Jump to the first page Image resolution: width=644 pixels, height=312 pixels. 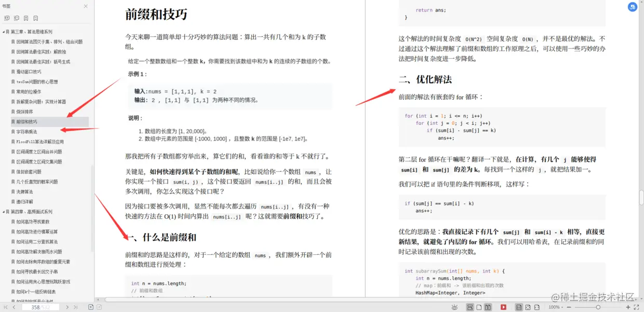click(x=6, y=307)
